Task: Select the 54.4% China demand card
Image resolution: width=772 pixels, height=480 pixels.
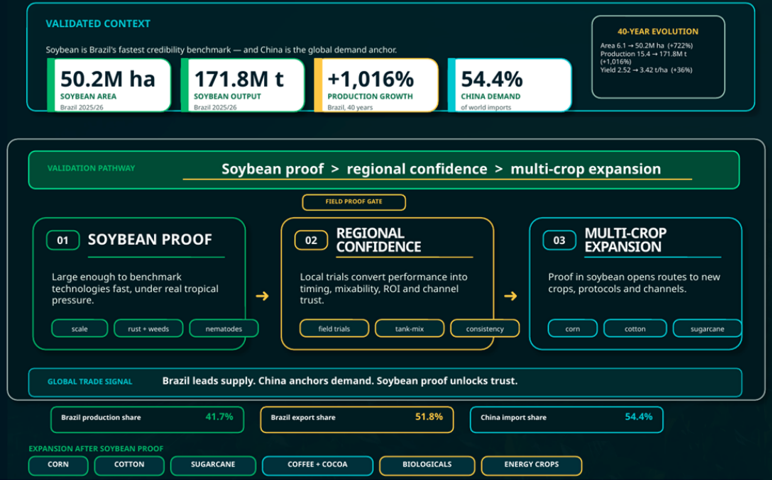Action: click(x=510, y=85)
